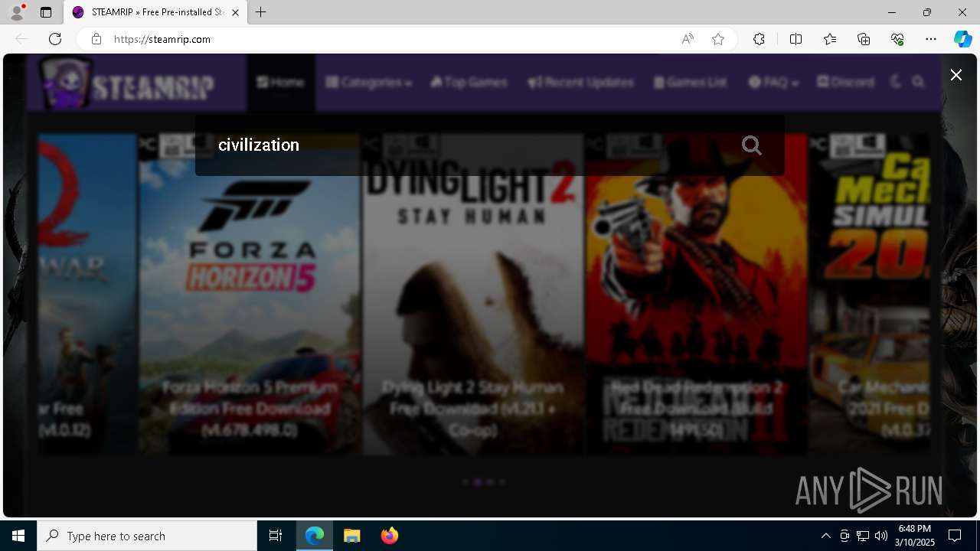Open Edge Collections

(864, 39)
